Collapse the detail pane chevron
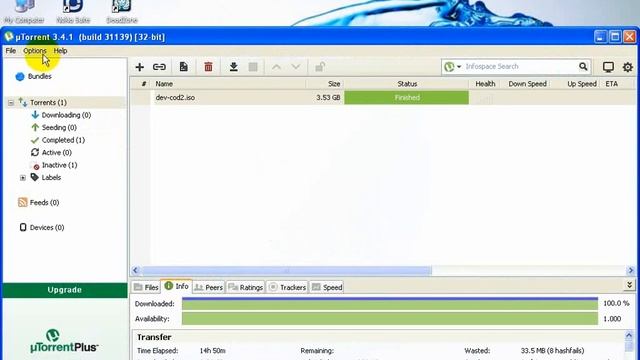The width and height of the screenshot is (640, 360). pos(629,285)
